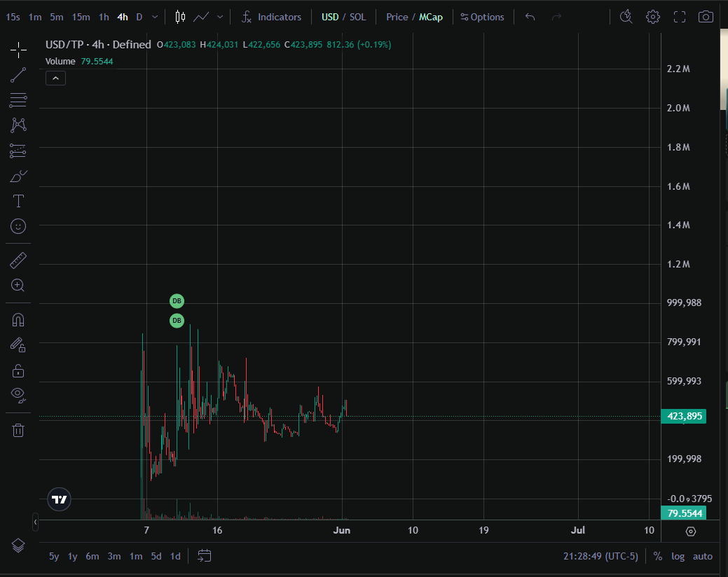Toggle magnet mode snapping
Viewport: 728px width, 577px height.
click(18, 320)
